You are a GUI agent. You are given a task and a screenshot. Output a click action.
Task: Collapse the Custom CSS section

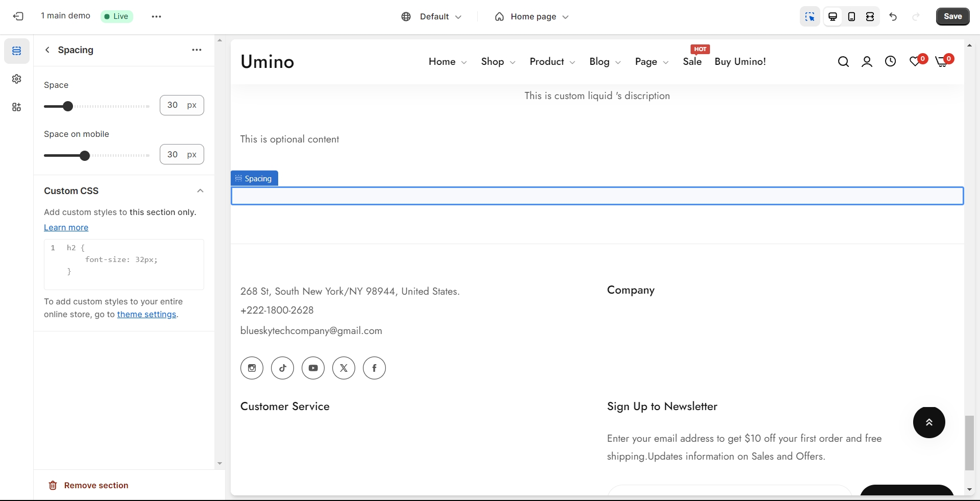point(200,191)
